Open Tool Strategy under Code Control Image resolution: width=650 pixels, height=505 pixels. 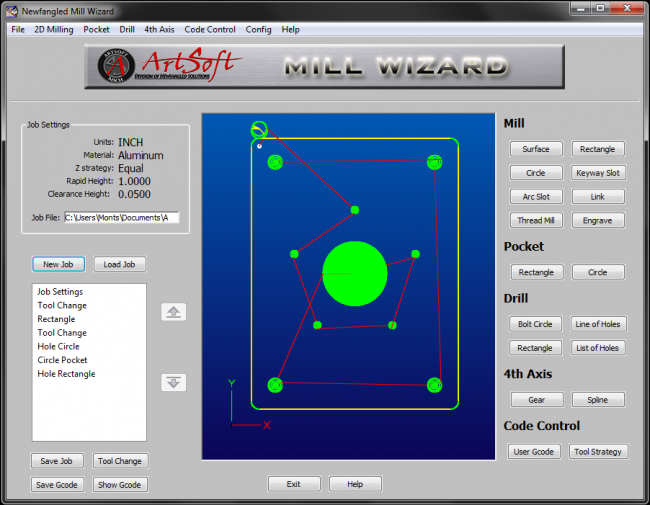pos(598,452)
